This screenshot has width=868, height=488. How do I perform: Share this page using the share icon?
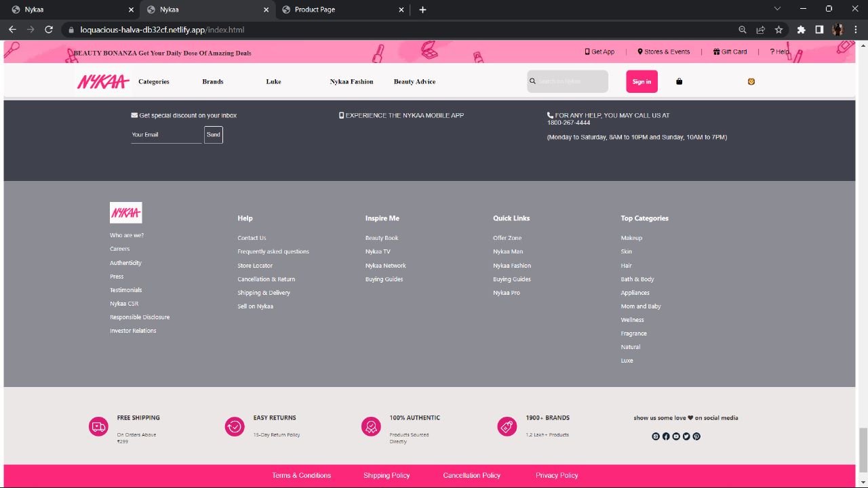point(761,30)
